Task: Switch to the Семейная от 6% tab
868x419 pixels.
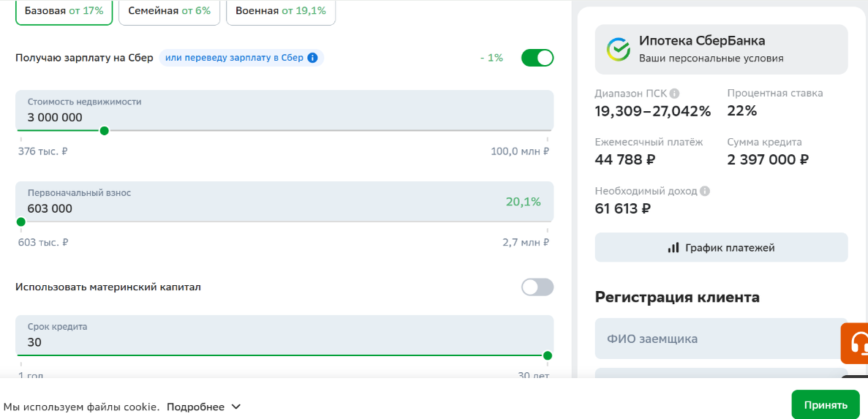Action: tap(169, 10)
